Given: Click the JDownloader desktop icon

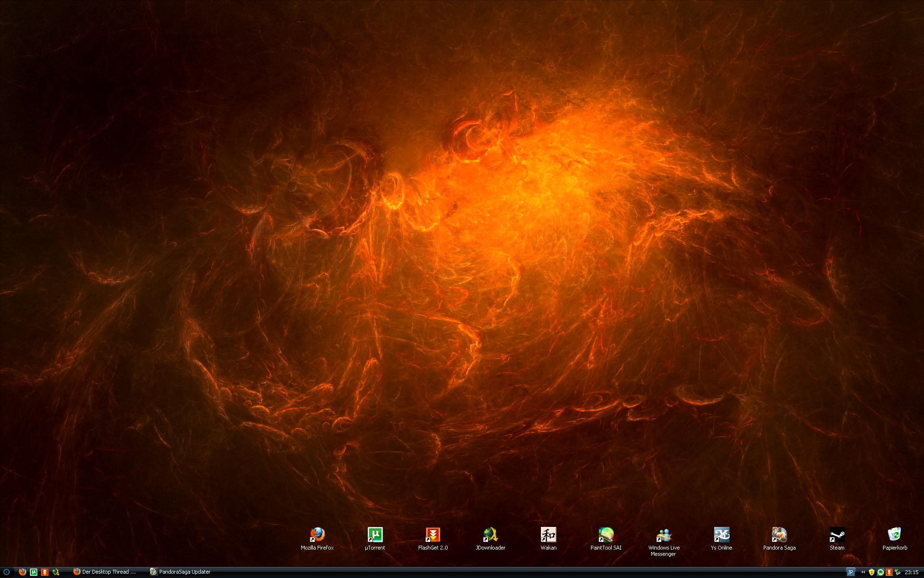Looking at the screenshot, I should [490, 535].
